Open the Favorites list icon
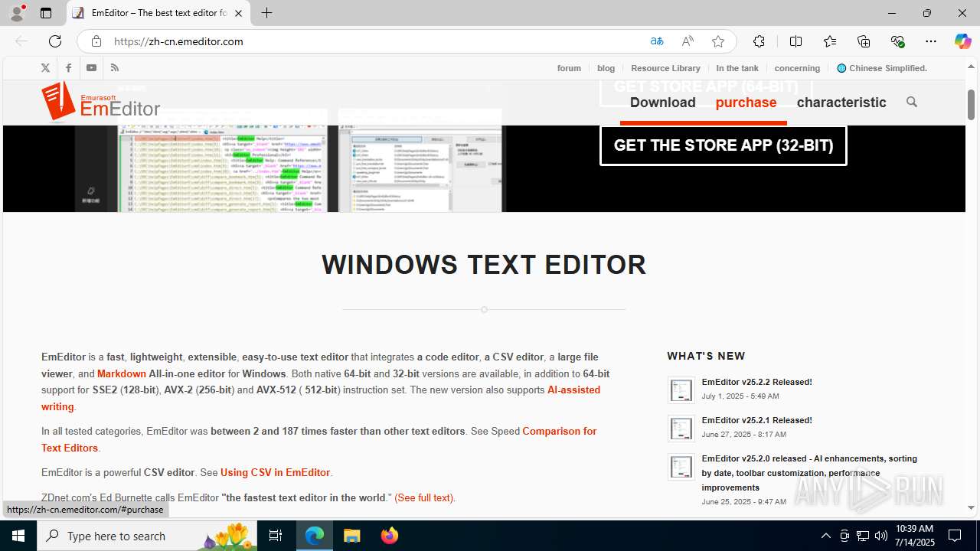The height and width of the screenshot is (551, 980). click(830, 41)
